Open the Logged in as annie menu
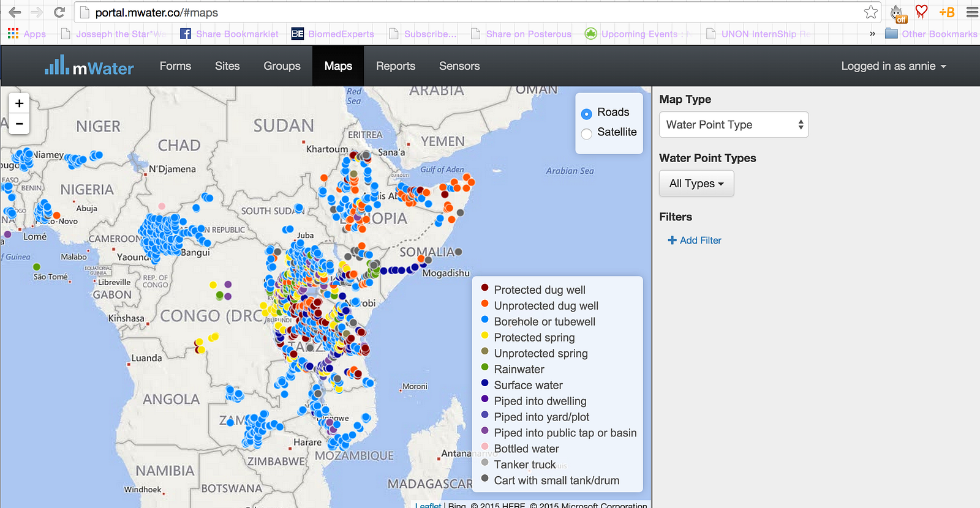 point(893,66)
